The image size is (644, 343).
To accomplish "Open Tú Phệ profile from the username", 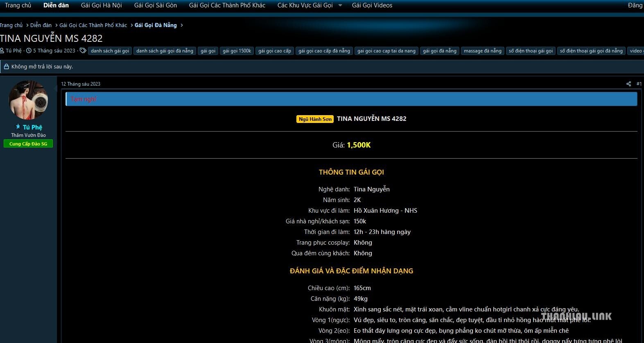I will tap(32, 127).
